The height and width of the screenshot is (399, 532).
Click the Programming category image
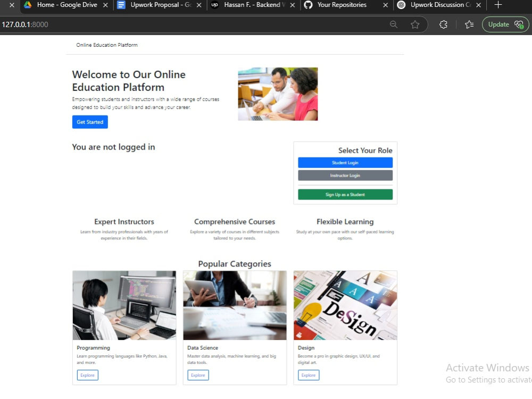click(124, 305)
